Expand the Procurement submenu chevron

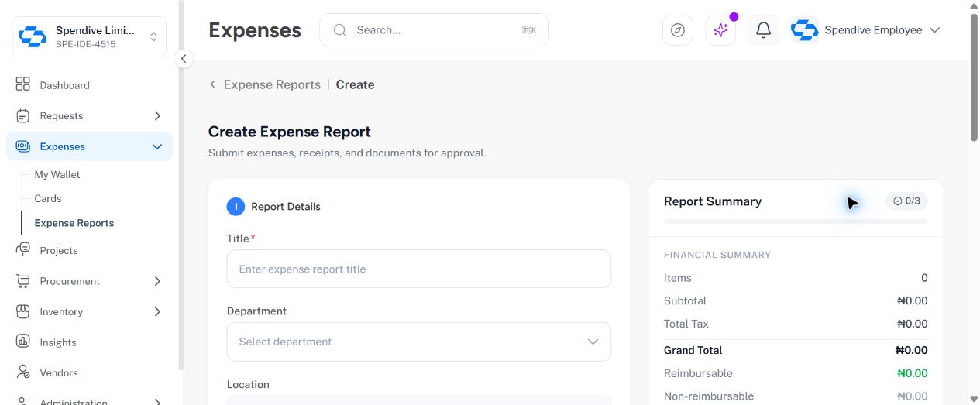(157, 281)
